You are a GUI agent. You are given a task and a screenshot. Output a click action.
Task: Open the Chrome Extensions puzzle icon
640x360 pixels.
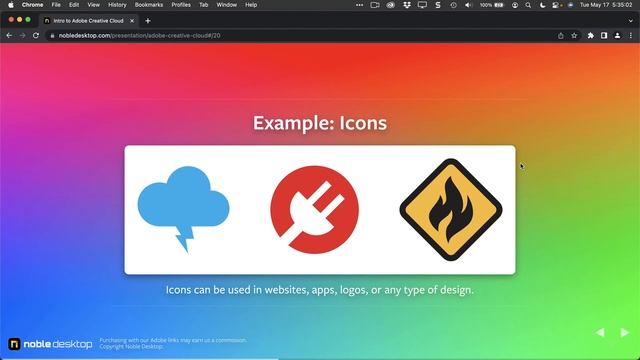(x=591, y=36)
